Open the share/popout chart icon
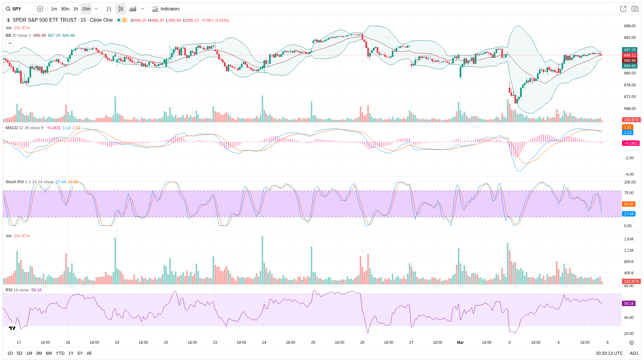Image resolution: width=644 pixels, height=362 pixels. click(x=623, y=9)
